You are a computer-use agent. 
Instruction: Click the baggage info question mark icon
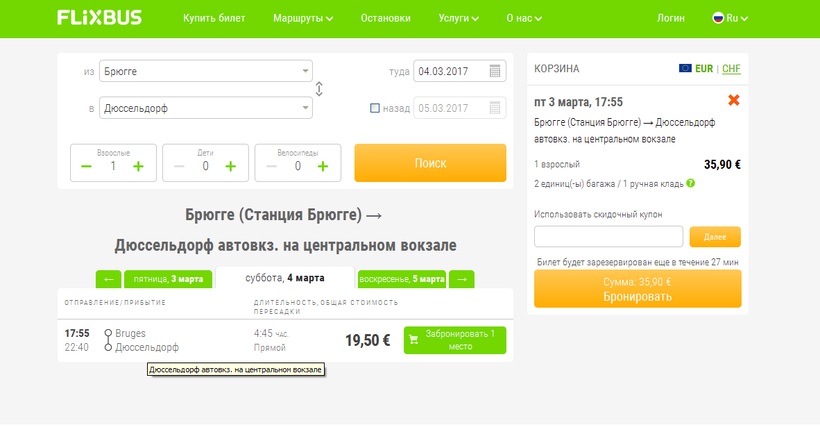click(691, 184)
